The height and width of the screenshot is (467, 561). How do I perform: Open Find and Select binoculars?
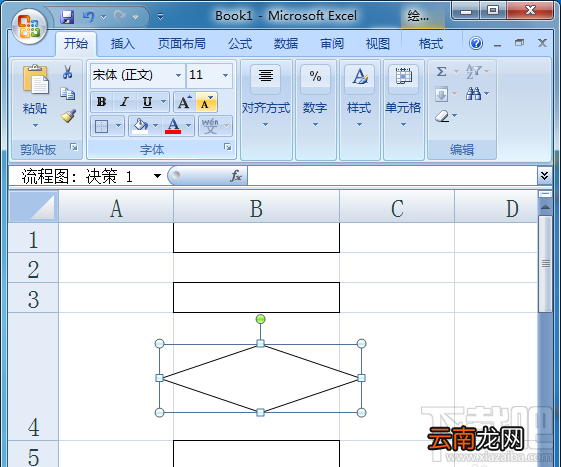473,94
